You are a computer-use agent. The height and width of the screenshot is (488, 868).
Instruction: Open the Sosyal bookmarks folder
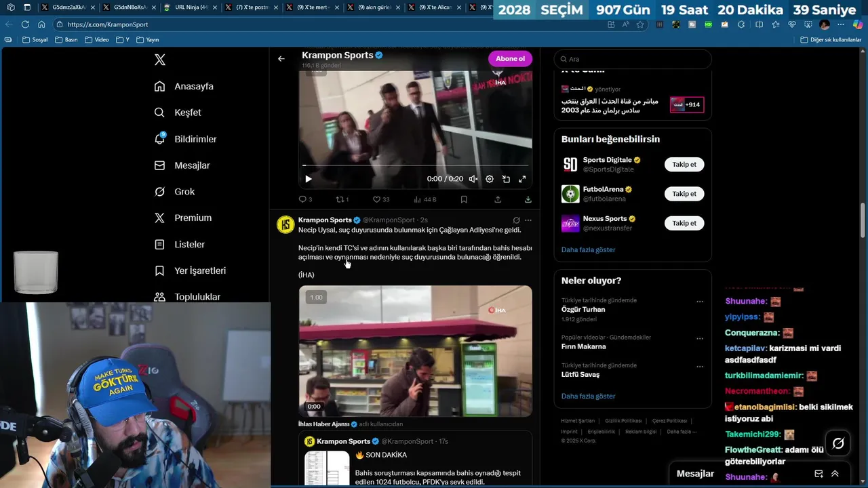point(35,40)
